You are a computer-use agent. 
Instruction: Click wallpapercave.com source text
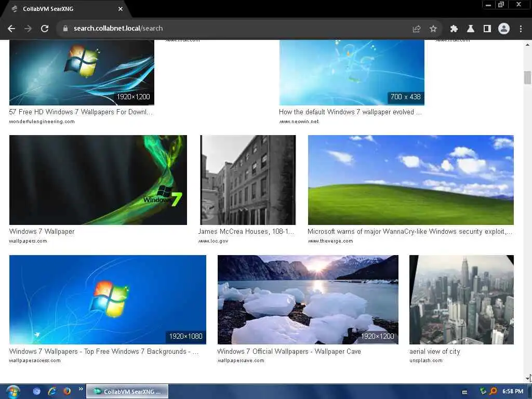(x=241, y=361)
